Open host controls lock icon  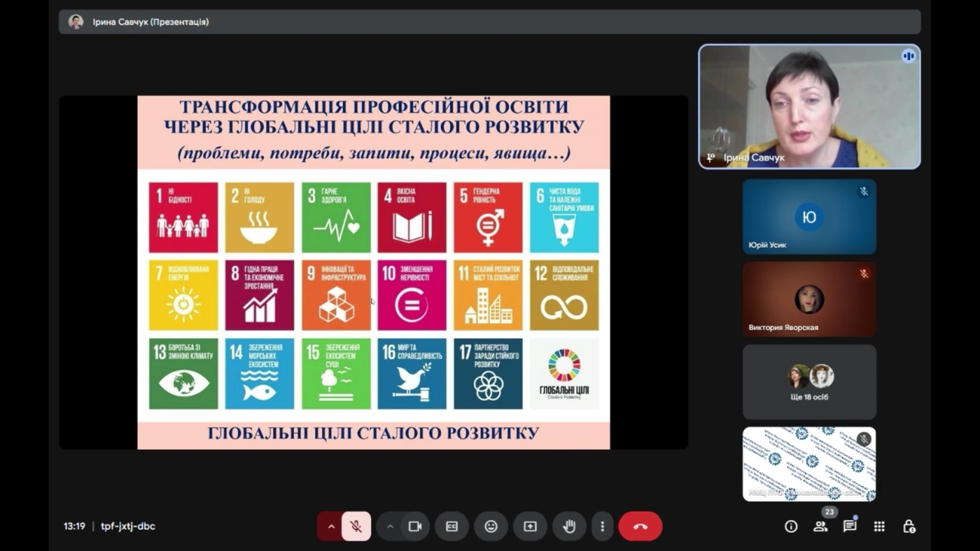coord(909,526)
